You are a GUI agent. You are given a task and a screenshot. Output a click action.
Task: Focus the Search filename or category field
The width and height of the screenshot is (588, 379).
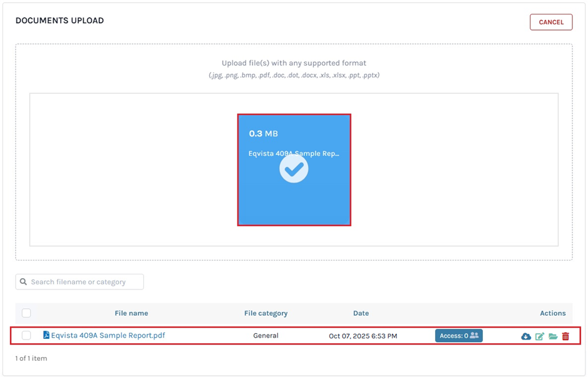pyautogui.click(x=85, y=282)
